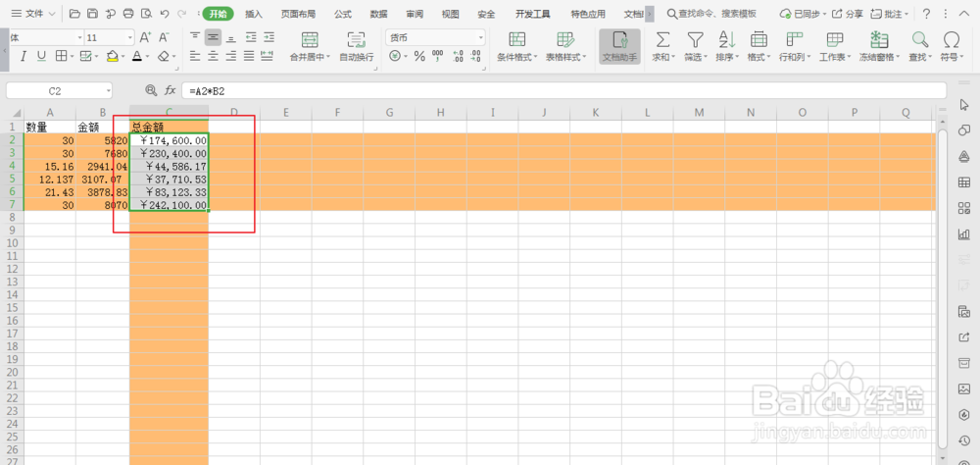
Task: Toggle Underline formatting
Action: 41,56
